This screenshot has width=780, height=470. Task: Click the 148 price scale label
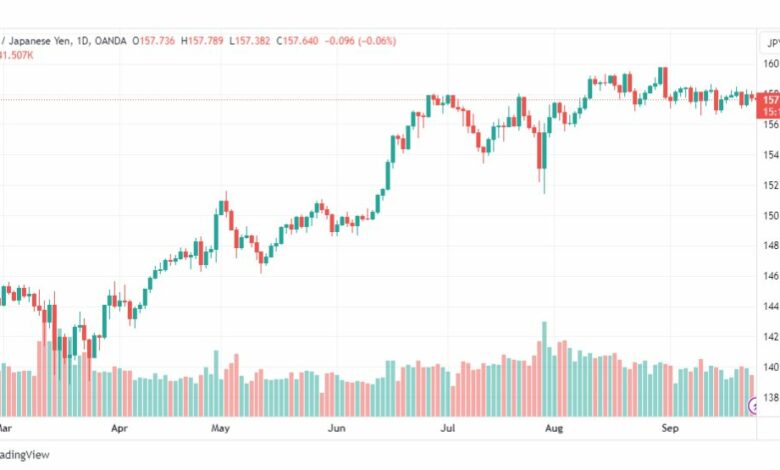coord(771,245)
